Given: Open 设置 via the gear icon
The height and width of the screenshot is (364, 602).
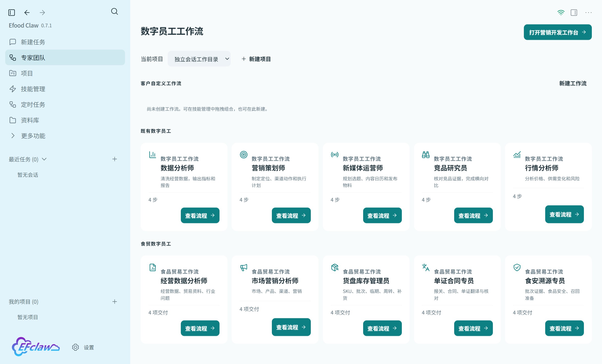Looking at the screenshot, I should [x=75, y=347].
